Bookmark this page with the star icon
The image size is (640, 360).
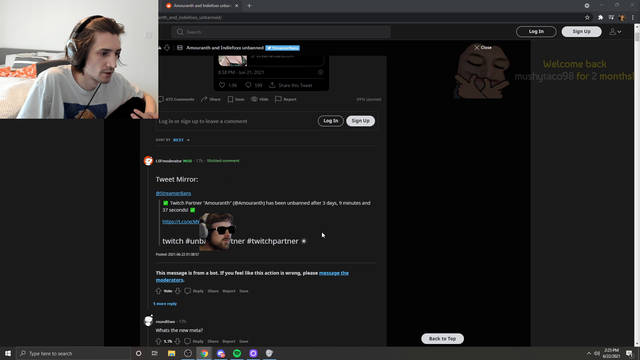(x=587, y=18)
